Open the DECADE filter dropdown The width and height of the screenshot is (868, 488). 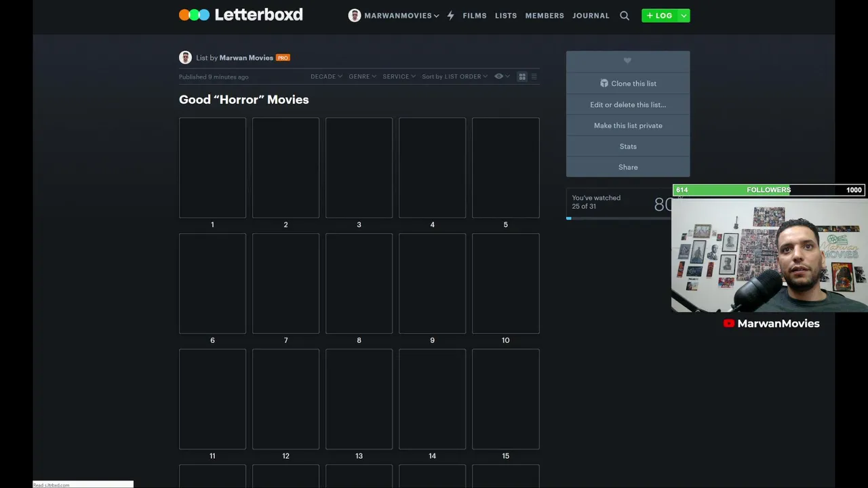(x=326, y=77)
